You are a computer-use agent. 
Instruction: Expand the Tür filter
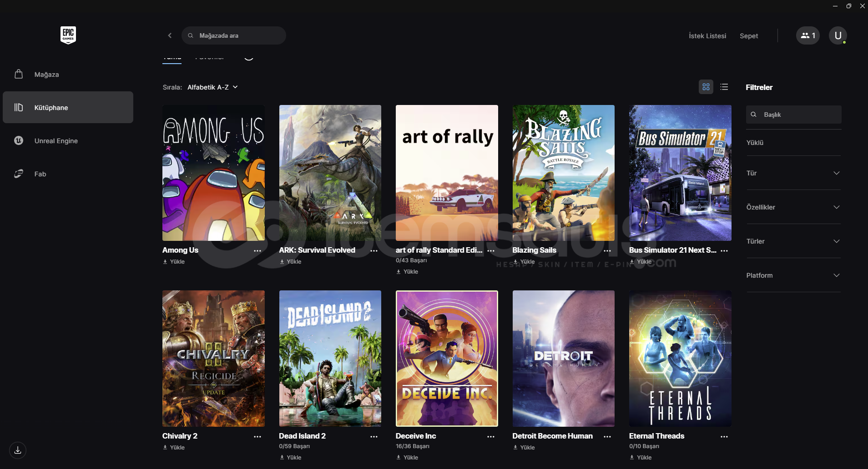point(793,173)
